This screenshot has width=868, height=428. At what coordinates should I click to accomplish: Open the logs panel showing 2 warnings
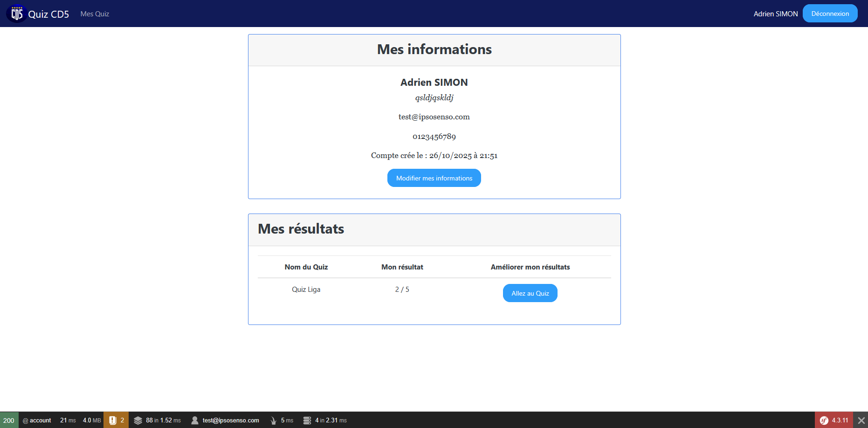[x=116, y=420]
